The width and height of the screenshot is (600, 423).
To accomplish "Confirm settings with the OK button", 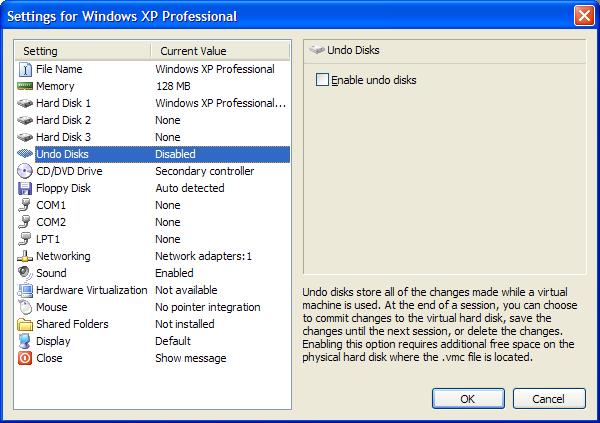I will (x=468, y=399).
